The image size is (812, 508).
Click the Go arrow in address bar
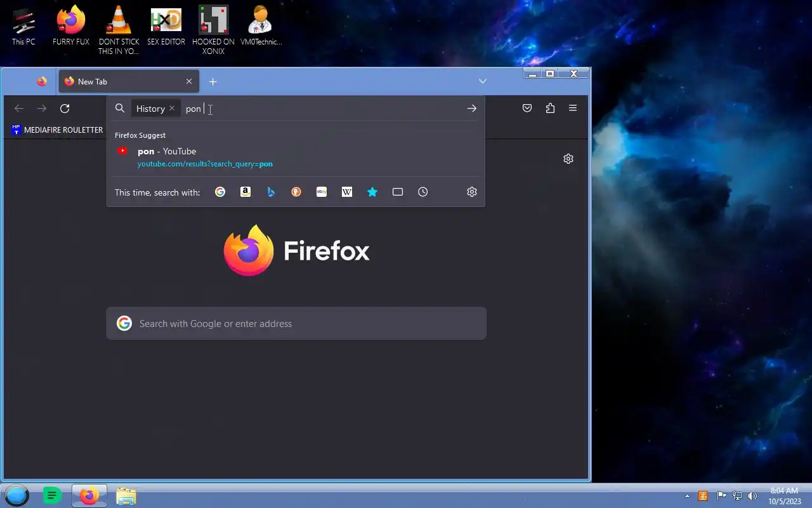[x=471, y=109]
